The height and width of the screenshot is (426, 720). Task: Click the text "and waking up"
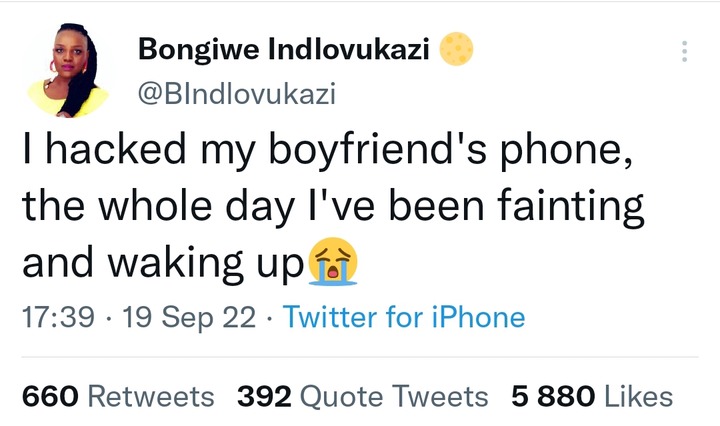162,263
